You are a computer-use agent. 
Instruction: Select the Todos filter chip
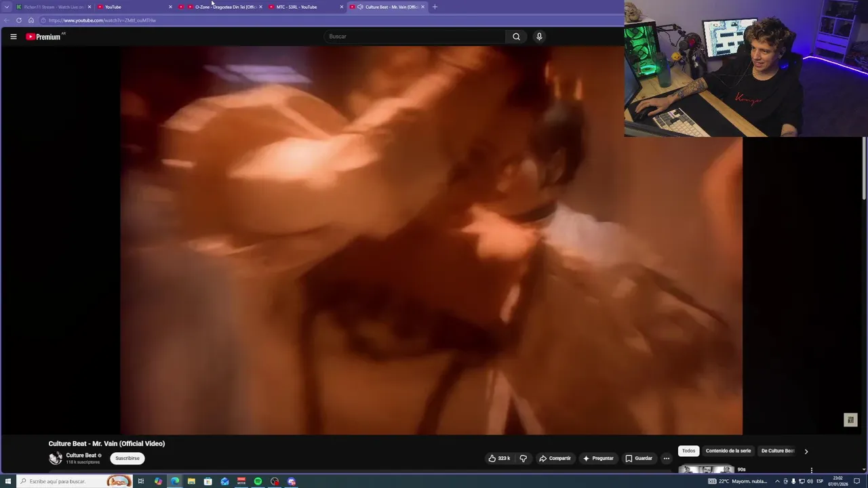pos(688,451)
